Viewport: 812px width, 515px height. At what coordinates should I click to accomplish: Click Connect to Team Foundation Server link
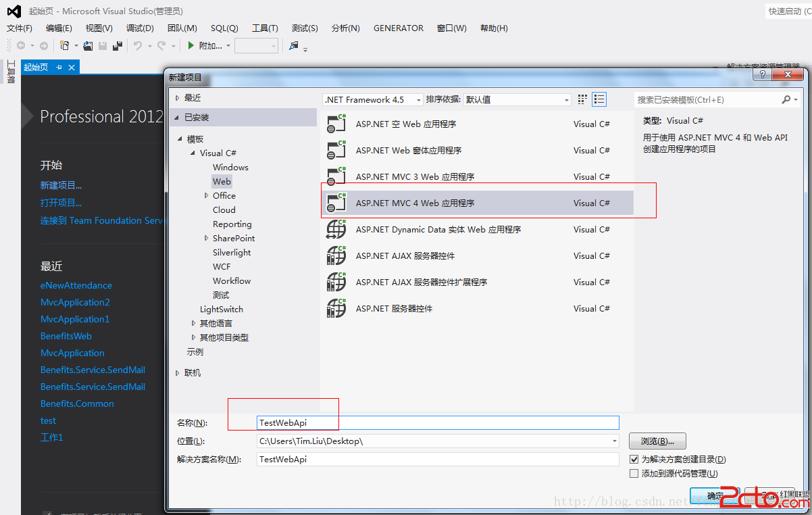[101, 220]
